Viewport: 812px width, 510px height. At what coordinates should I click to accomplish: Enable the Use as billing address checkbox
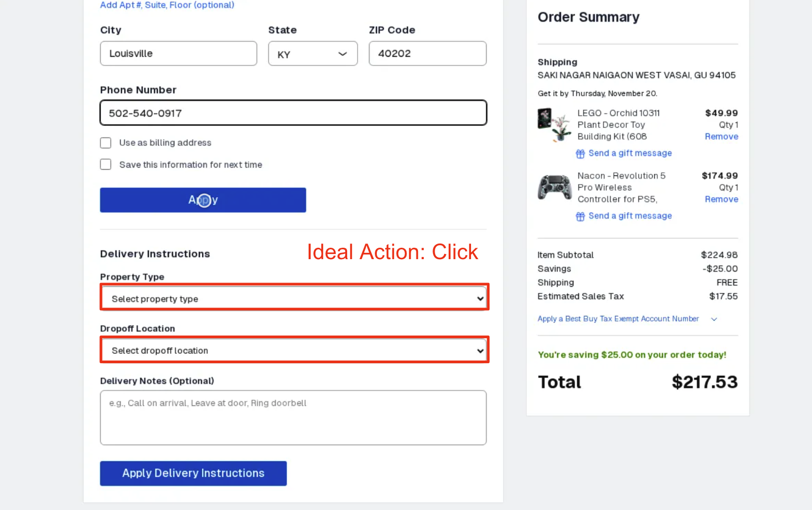[x=105, y=143]
